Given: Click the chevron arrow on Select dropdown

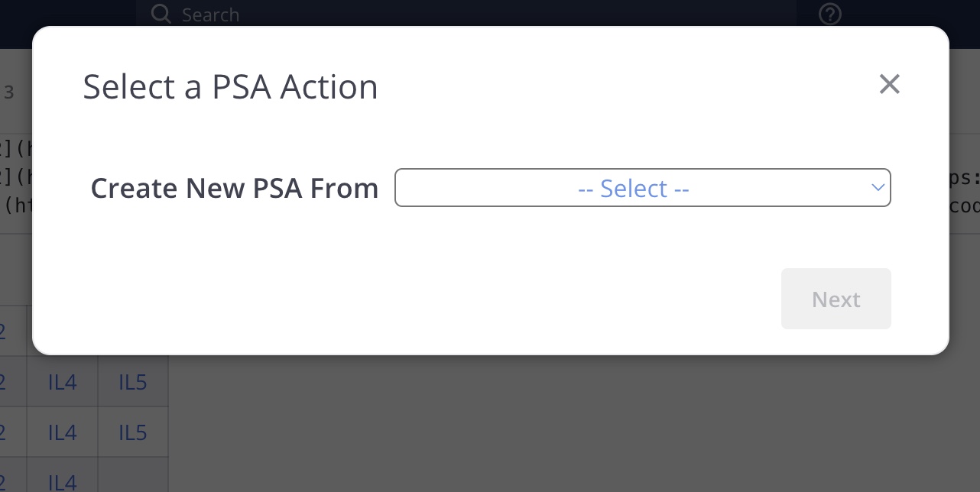Looking at the screenshot, I should click(878, 187).
